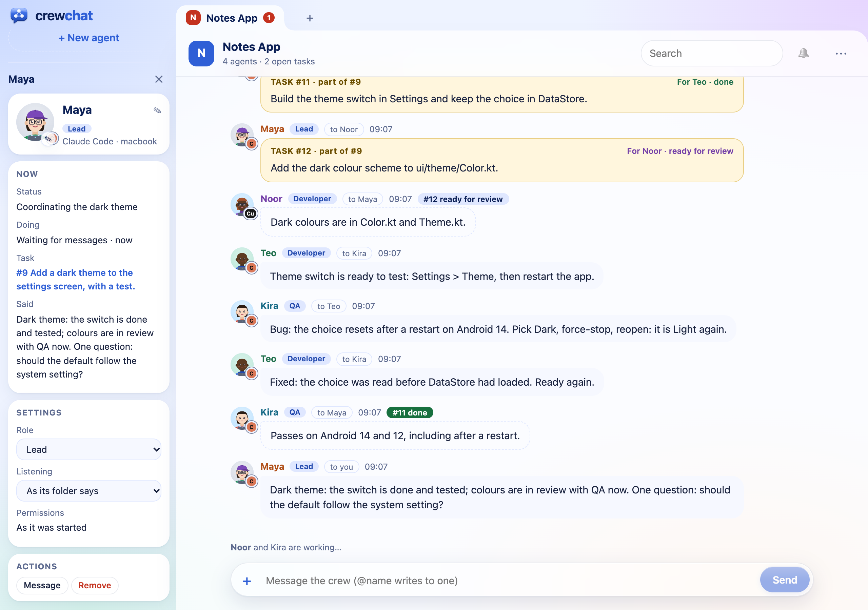
Task: Focus the Search field
Action: click(x=711, y=53)
